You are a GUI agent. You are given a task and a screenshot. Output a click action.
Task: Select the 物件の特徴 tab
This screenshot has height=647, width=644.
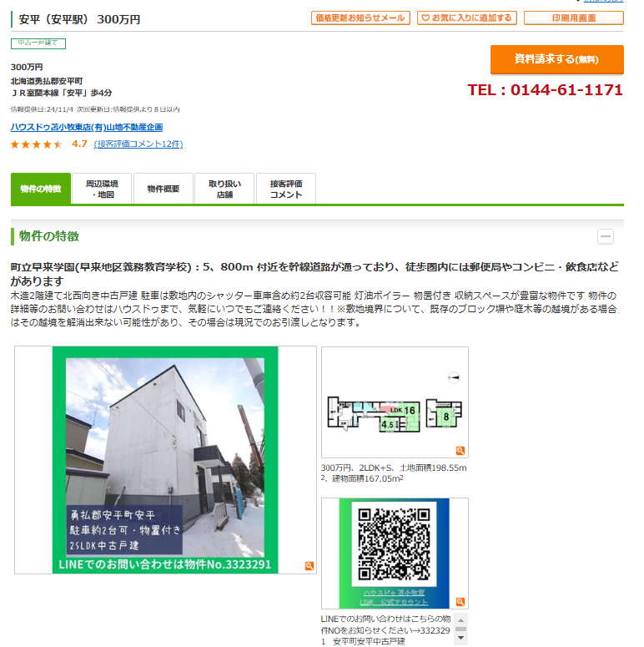click(x=41, y=189)
